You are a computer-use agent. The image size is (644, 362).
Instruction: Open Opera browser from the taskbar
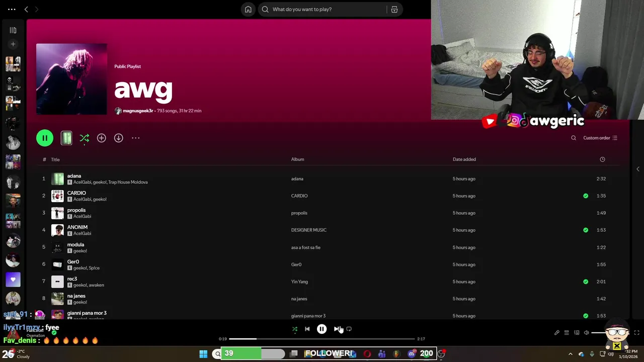pyautogui.click(x=367, y=354)
